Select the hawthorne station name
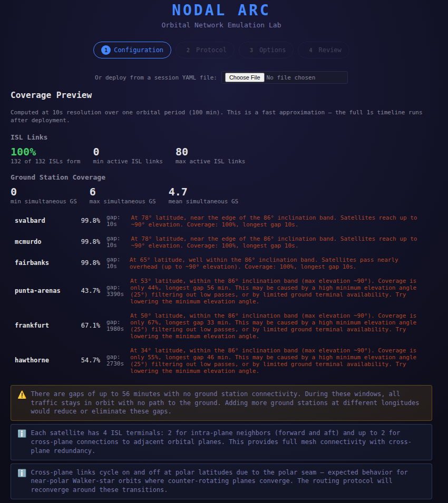This screenshot has width=448, height=503. (x=32, y=360)
